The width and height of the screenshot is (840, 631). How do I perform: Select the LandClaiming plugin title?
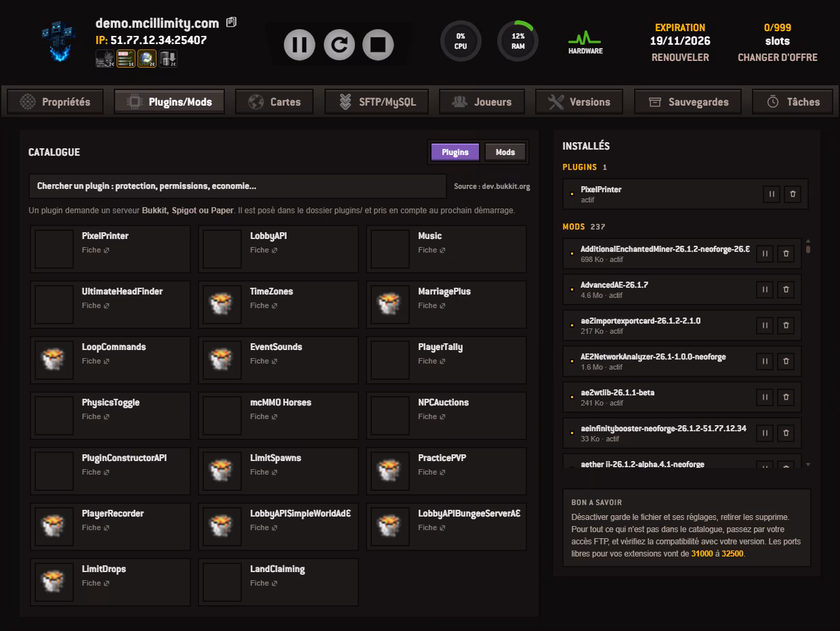pyautogui.click(x=277, y=569)
